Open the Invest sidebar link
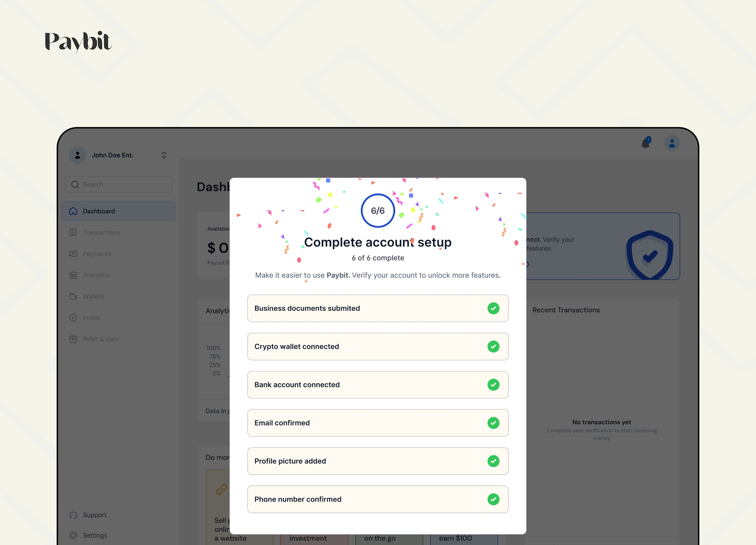This screenshot has width=756, height=545. pyautogui.click(x=91, y=318)
